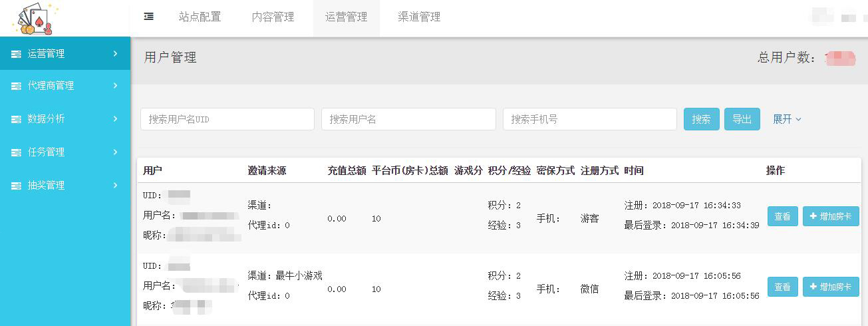Open the 内容管理 top tab
Screen dimensions: 868x326
pos(273,17)
